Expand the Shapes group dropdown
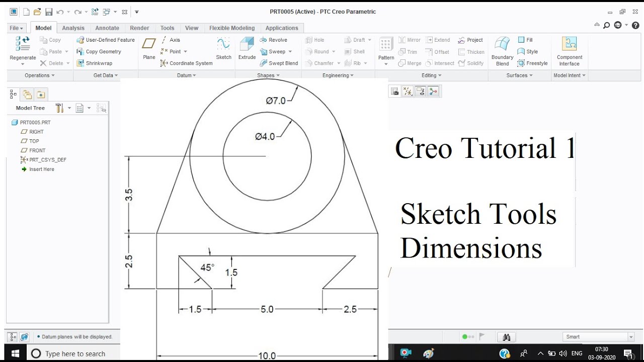The height and width of the screenshot is (362, 644). (x=268, y=75)
